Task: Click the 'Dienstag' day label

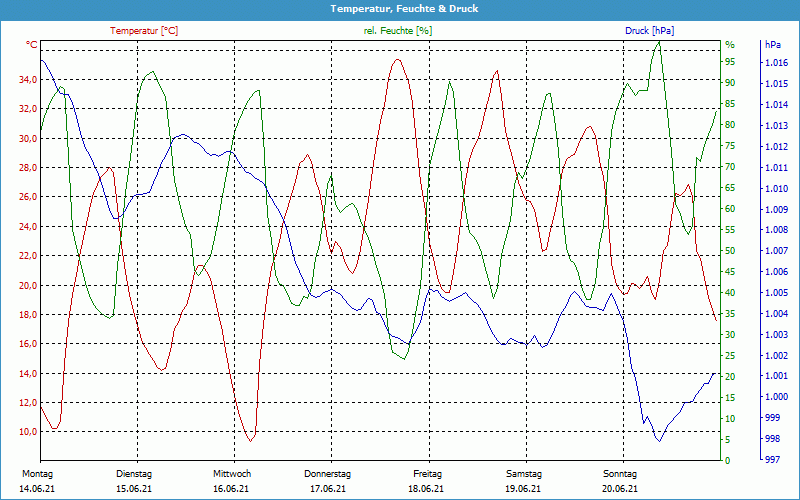Action: click(x=134, y=474)
